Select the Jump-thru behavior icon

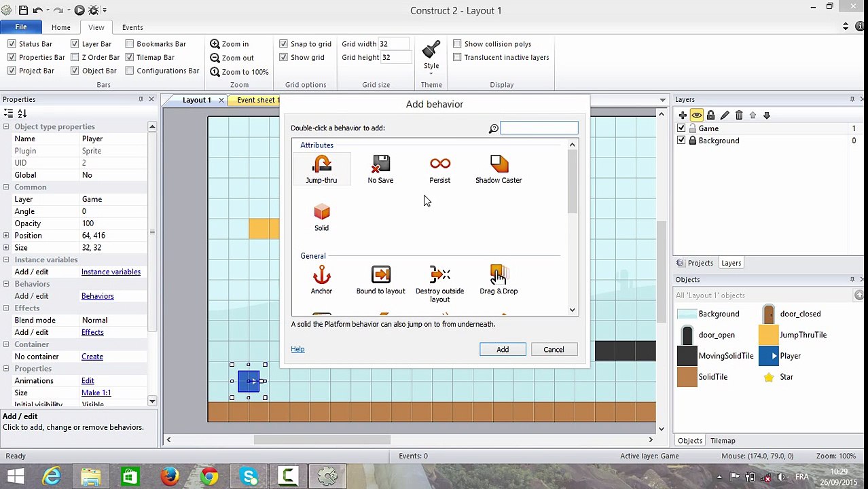321,169
